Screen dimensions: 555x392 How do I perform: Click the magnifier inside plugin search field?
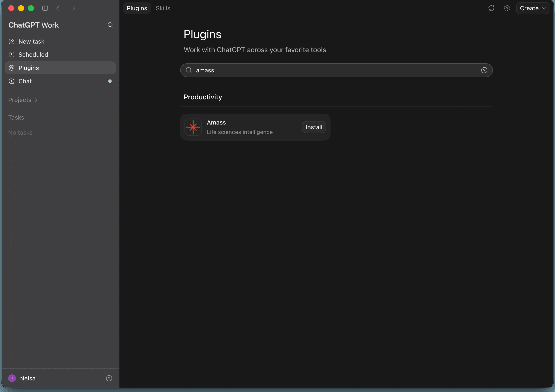tap(189, 70)
